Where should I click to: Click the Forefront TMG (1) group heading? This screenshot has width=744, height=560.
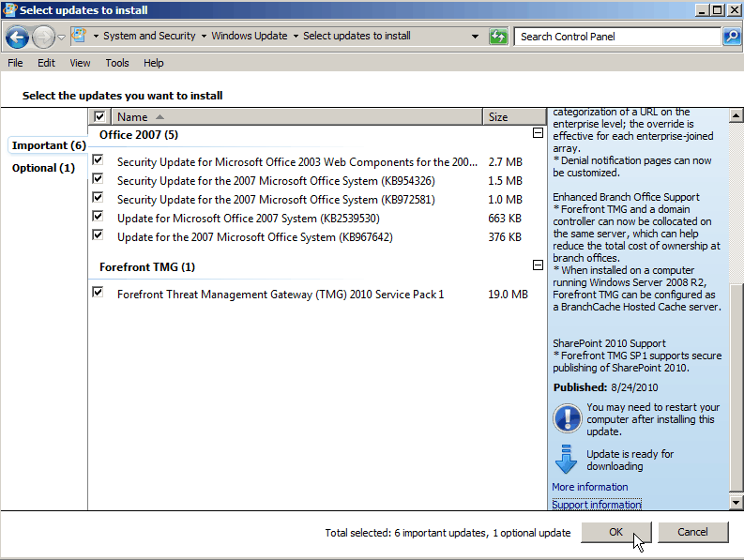pyautogui.click(x=147, y=267)
